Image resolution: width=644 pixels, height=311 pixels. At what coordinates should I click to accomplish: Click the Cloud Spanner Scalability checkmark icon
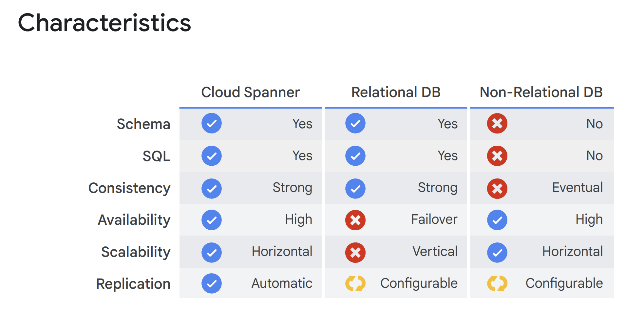(x=212, y=252)
